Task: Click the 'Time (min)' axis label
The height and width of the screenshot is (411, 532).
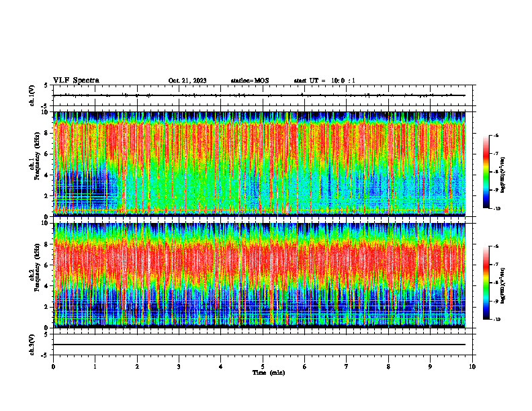Action: point(269,373)
